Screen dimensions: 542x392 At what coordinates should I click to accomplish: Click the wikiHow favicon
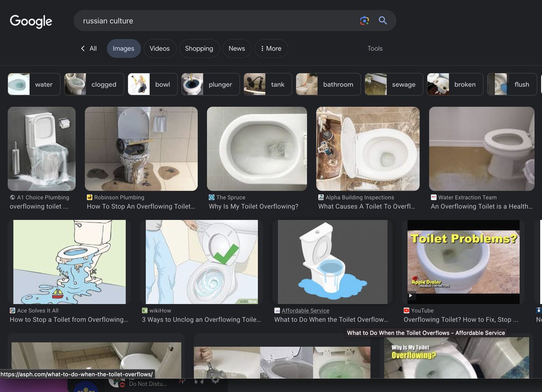tap(145, 311)
